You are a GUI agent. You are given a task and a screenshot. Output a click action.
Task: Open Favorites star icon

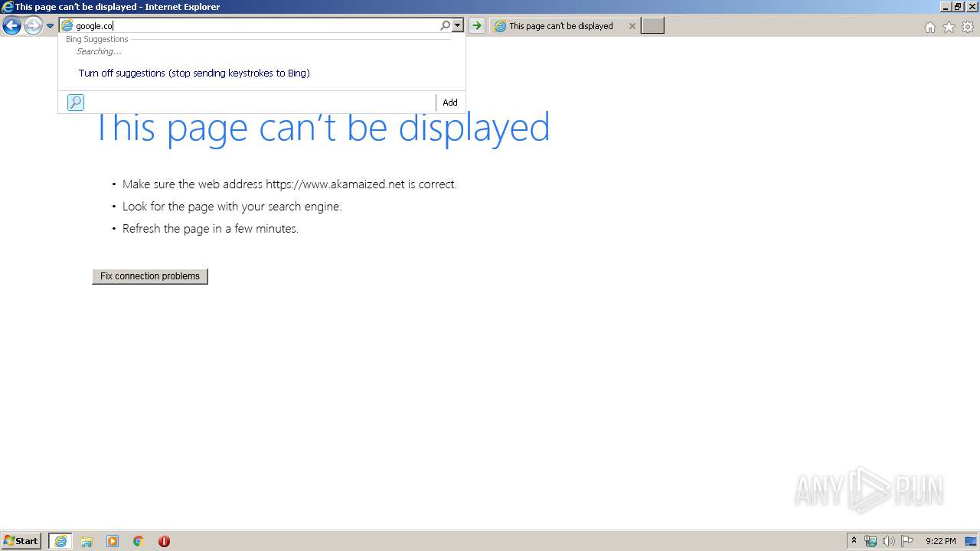pos(949,27)
